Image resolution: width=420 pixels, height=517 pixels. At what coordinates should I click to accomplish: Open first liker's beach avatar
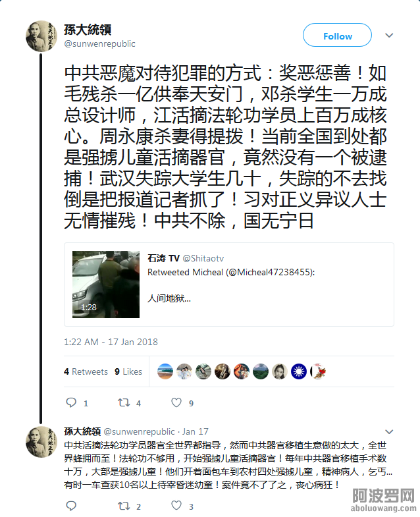point(165,371)
